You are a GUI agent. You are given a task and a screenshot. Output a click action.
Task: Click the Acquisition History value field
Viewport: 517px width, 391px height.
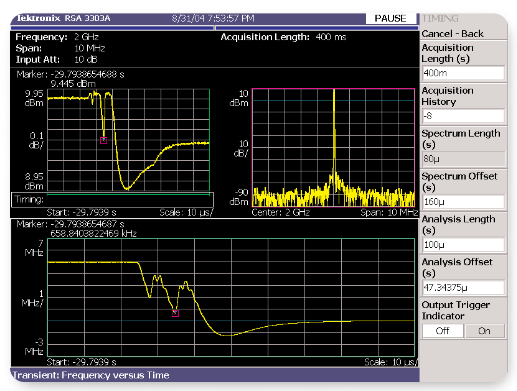(x=463, y=116)
